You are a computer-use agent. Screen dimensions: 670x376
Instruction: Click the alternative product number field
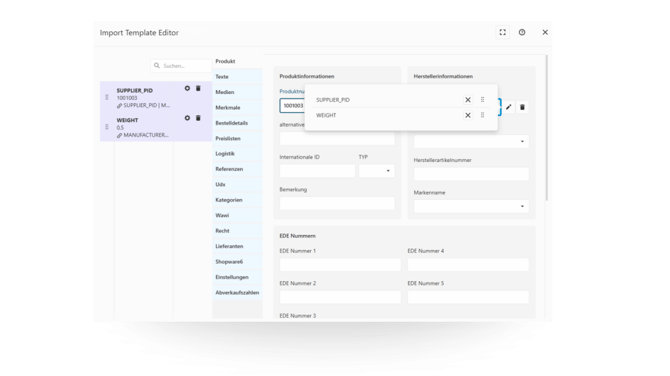click(x=337, y=138)
